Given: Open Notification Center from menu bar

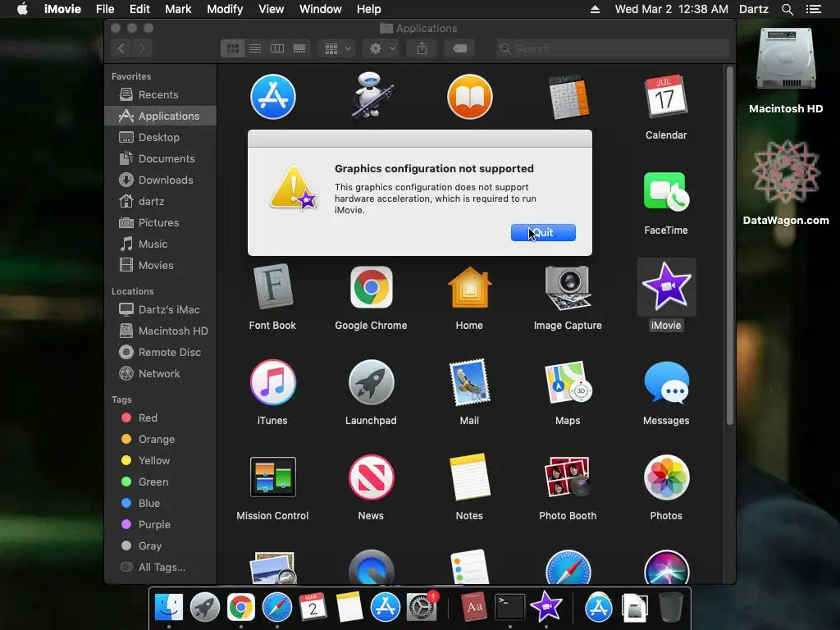Looking at the screenshot, I should click(x=814, y=9).
